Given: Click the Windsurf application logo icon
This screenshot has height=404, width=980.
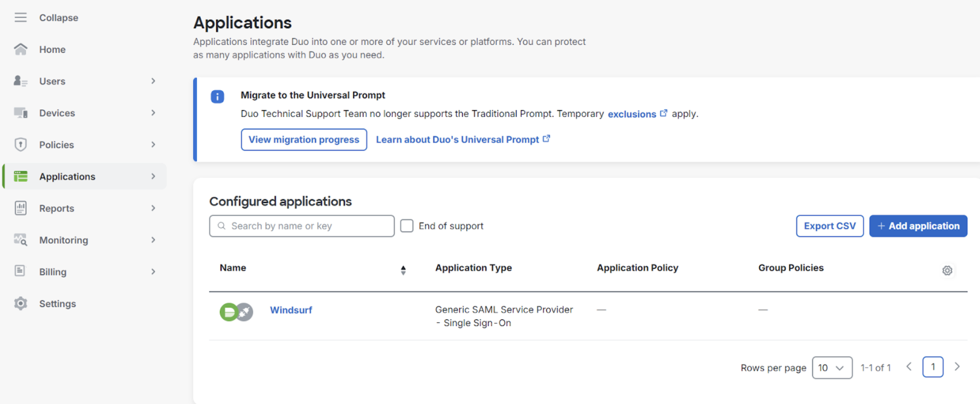Looking at the screenshot, I should 236,312.
